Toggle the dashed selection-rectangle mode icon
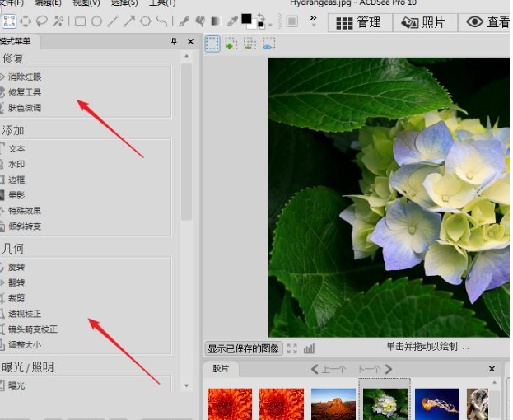The height and width of the screenshot is (420, 513). pyautogui.click(x=212, y=44)
